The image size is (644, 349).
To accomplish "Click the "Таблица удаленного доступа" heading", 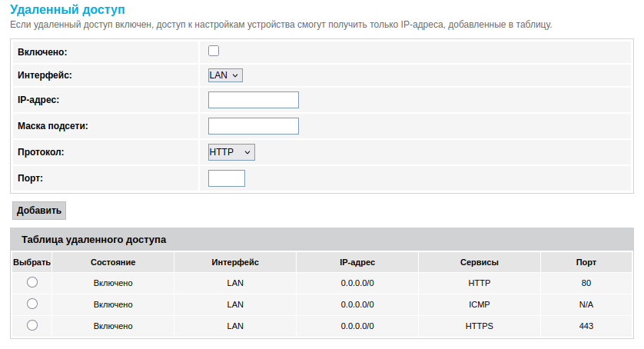I will tap(94, 239).
